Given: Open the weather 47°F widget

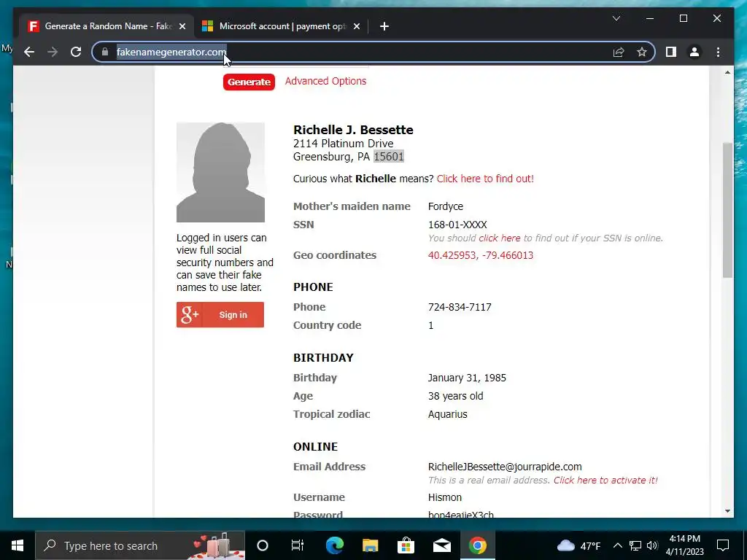Looking at the screenshot, I should click(578, 545).
